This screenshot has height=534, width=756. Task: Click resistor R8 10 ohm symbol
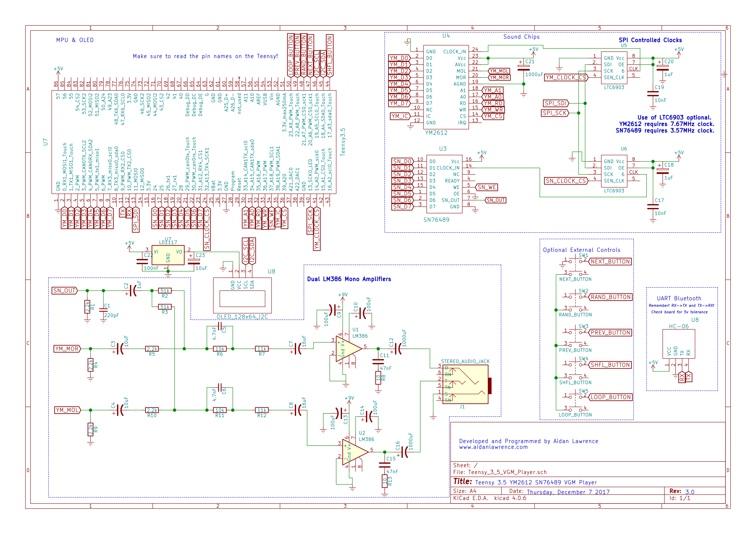(x=378, y=378)
